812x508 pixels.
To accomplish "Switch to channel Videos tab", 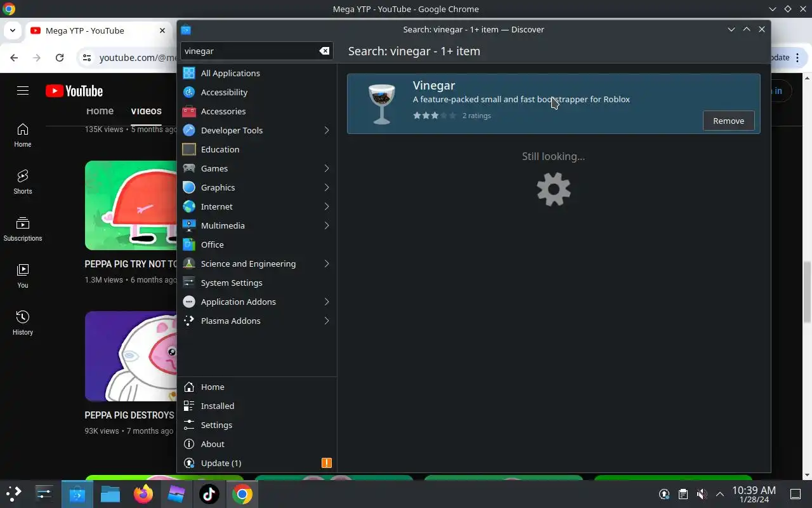I will [146, 111].
